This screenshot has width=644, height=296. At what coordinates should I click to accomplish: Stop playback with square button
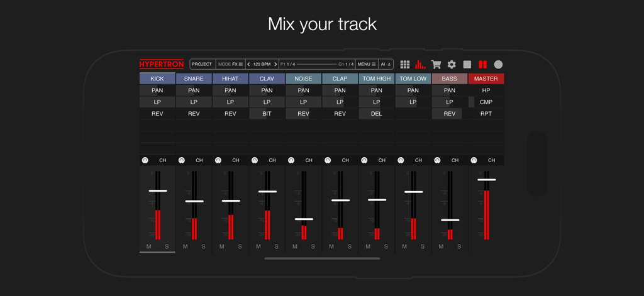(x=467, y=65)
